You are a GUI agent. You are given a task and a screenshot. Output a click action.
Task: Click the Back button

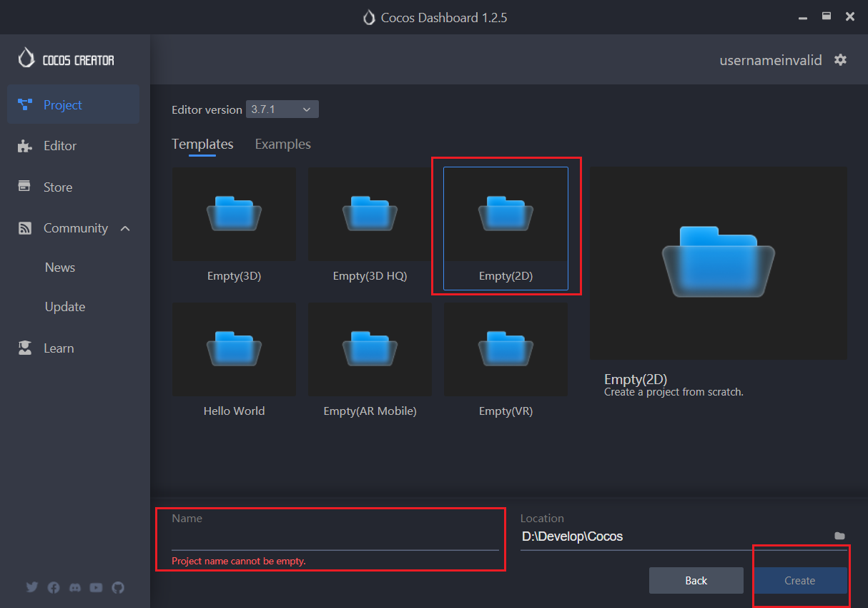pyautogui.click(x=696, y=581)
